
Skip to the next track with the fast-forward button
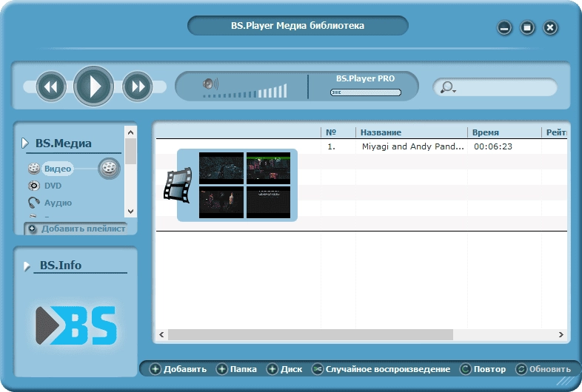click(x=137, y=87)
